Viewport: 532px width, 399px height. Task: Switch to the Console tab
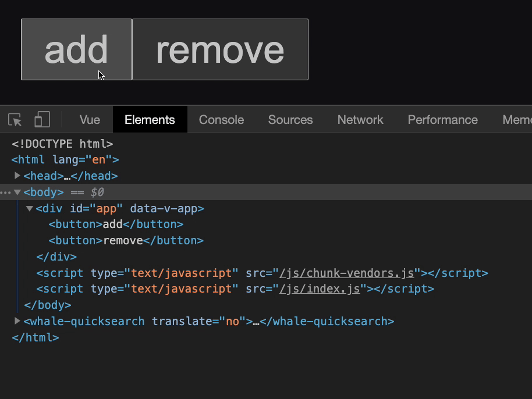pos(221,120)
